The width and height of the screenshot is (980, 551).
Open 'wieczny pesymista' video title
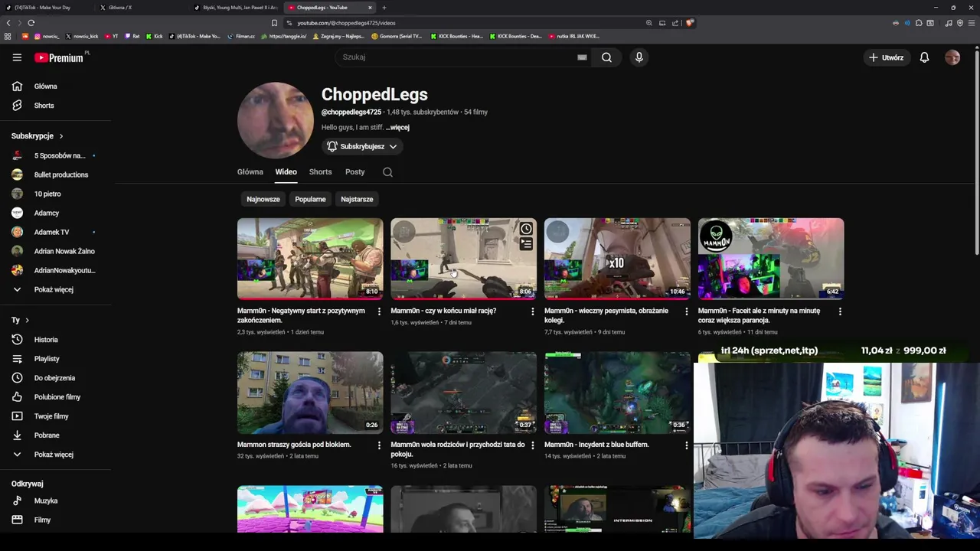606,315
